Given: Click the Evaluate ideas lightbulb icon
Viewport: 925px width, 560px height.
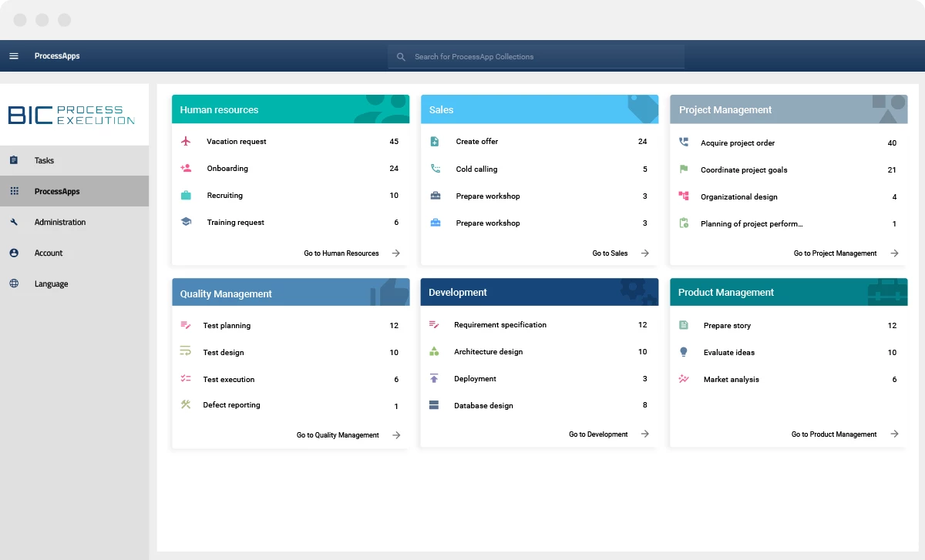Looking at the screenshot, I should pos(683,352).
